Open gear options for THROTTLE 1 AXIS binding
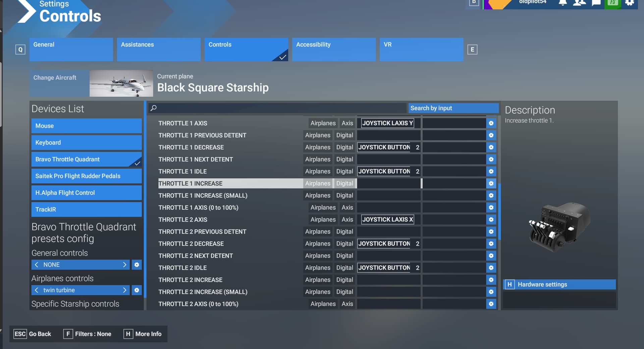 (491, 123)
